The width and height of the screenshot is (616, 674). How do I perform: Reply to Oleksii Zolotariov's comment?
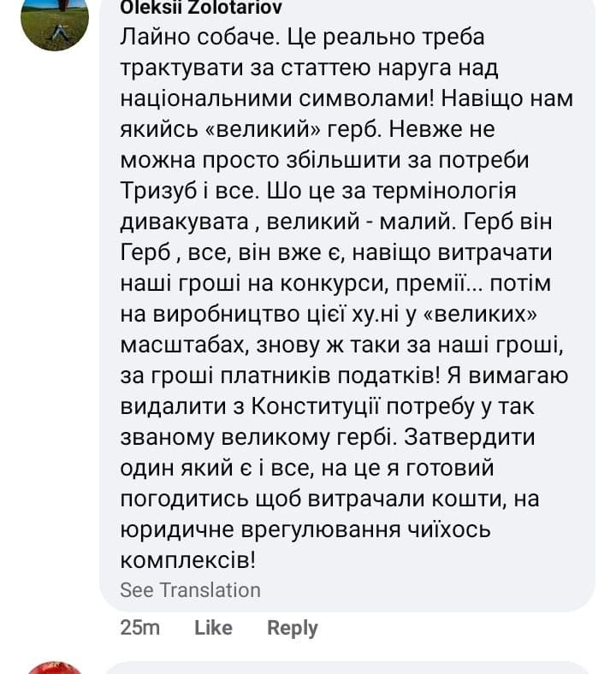click(x=292, y=628)
